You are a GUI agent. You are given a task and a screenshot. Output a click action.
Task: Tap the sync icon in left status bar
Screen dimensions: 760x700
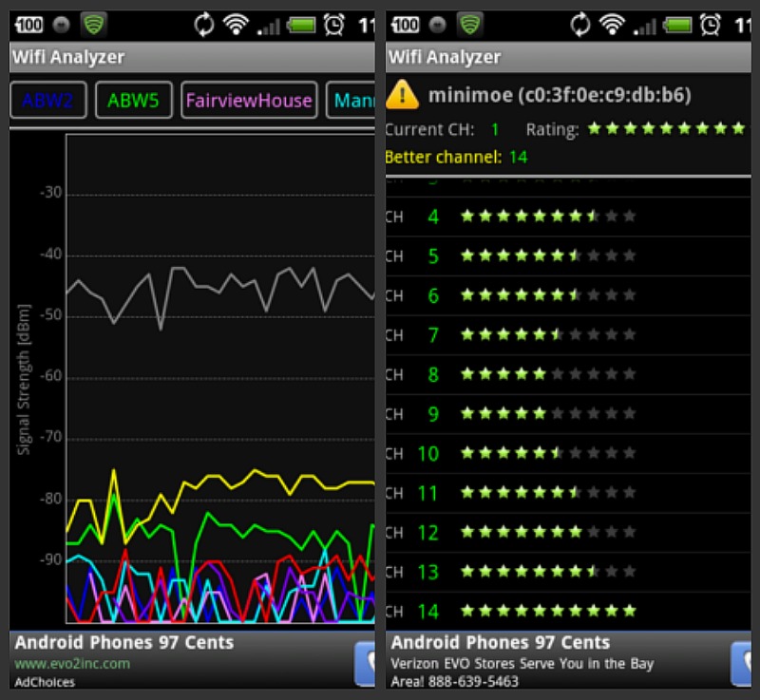(204, 25)
